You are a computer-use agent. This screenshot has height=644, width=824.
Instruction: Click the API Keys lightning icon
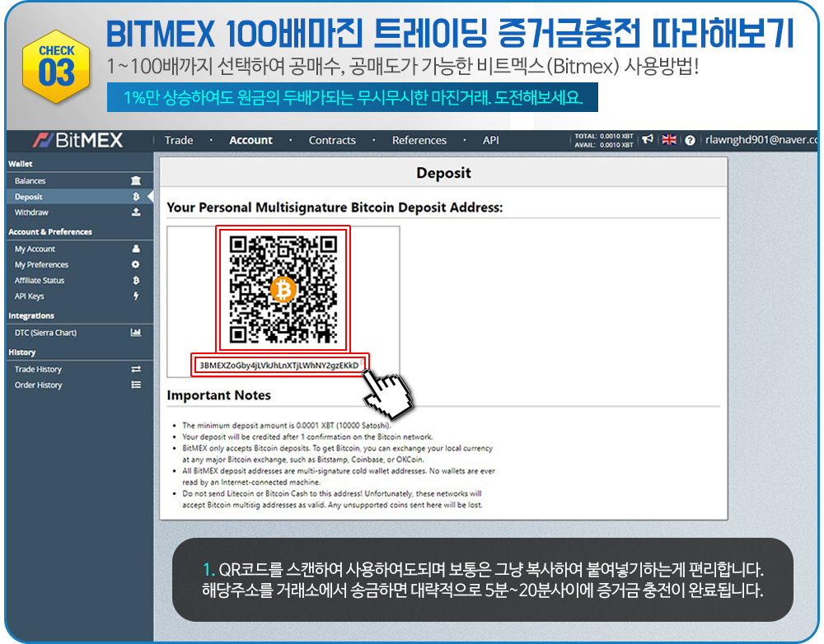[136, 296]
